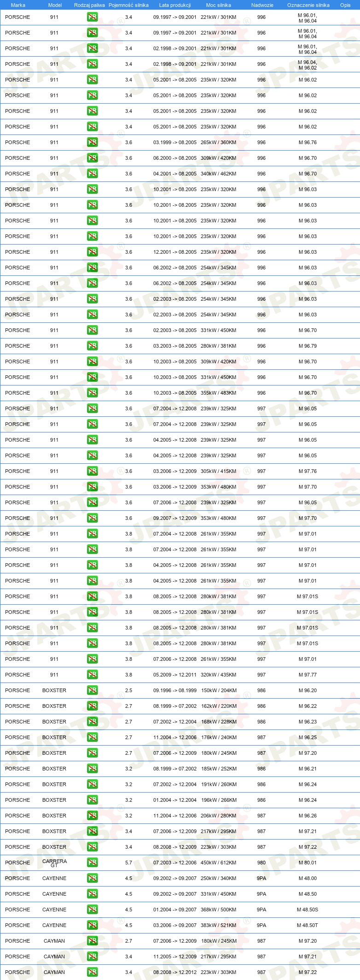Click the fuel icon for 911 engine M 96.79

[x=93, y=345]
